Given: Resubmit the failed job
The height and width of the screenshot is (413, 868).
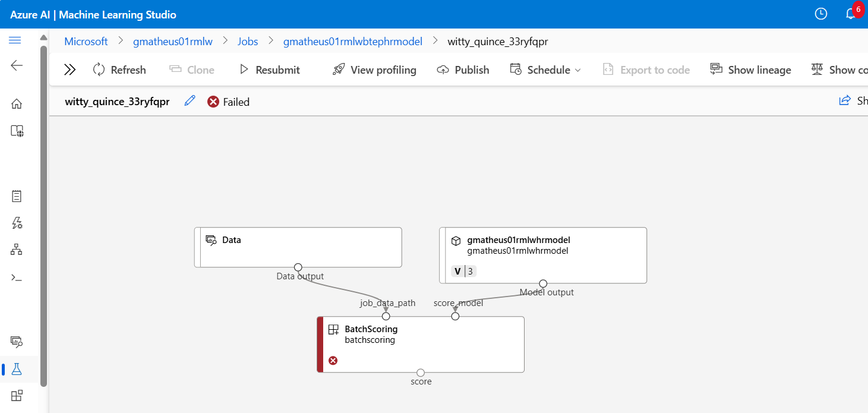Looking at the screenshot, I should click(270, 70).
